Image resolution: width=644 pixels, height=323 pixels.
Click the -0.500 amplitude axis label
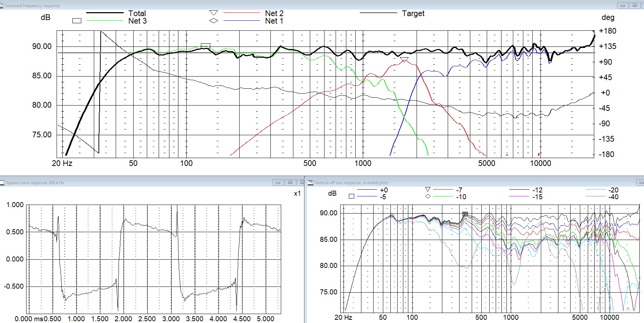(14, 286)
